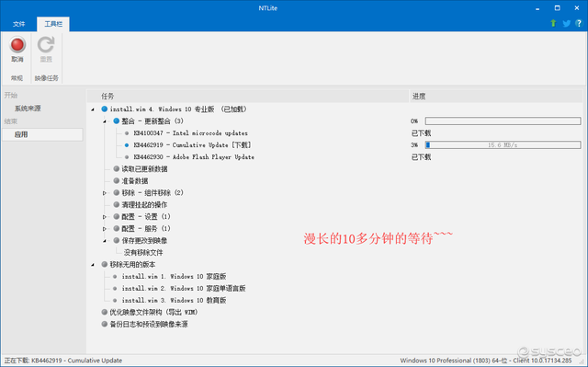Select the KB4100347 - Intel microcode updates row
Image resolution: width=588 pixels, height=367 pixels.
tap(190, 133)
